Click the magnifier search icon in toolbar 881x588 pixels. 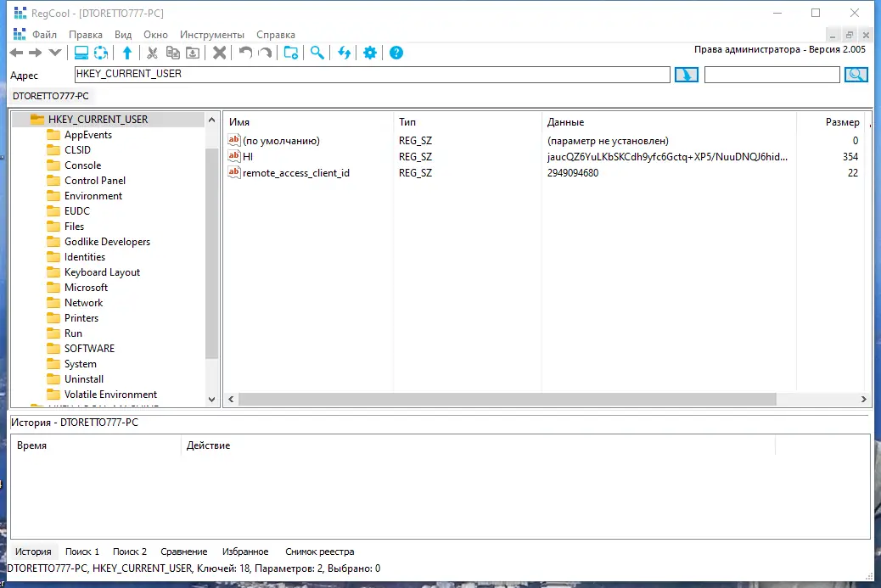(317, 53)
